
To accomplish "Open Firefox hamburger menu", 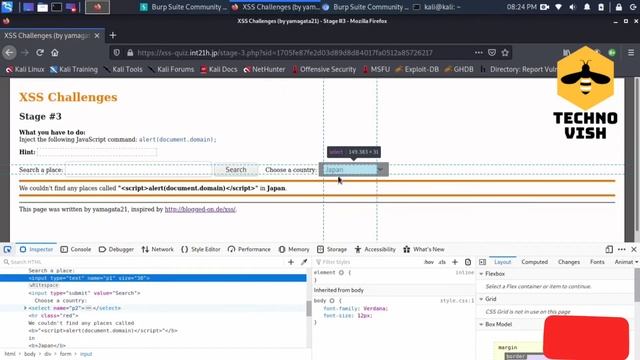I will click(631, 53).
